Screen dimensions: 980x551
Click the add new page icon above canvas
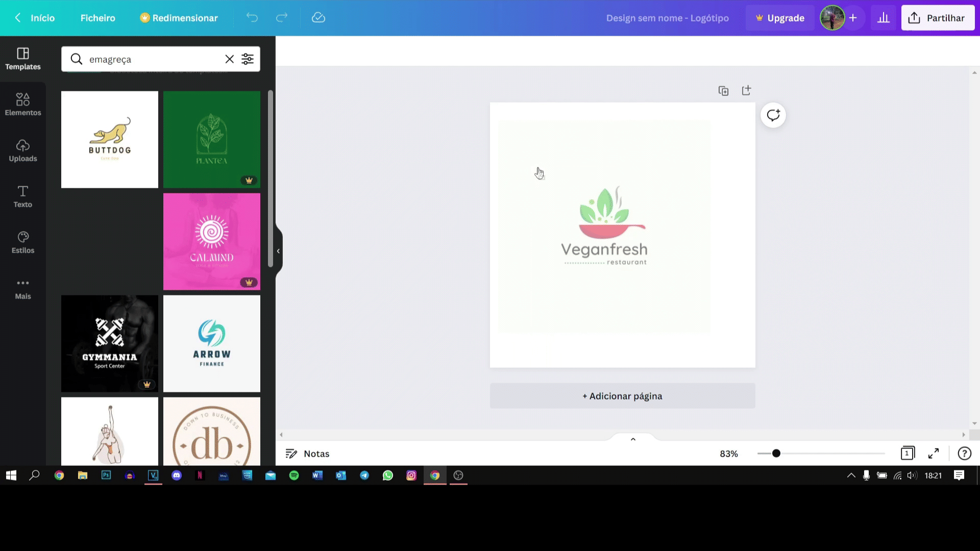click(x=746, y=90)
